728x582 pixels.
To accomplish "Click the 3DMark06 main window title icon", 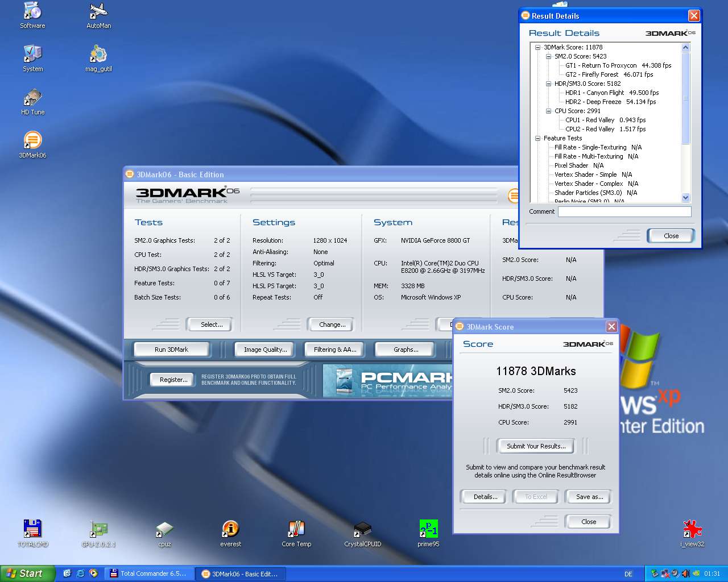I will tap(130, 174).
